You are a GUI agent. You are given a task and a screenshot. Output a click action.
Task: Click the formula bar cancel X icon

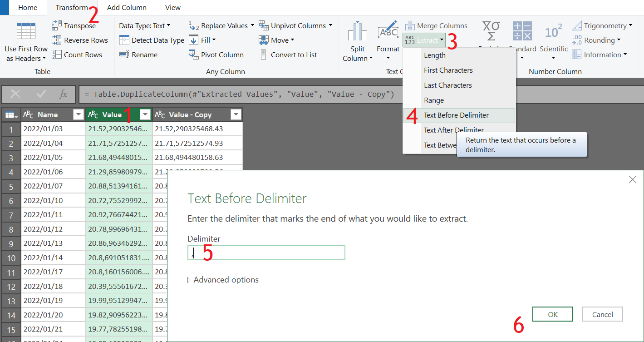[15, 94]
